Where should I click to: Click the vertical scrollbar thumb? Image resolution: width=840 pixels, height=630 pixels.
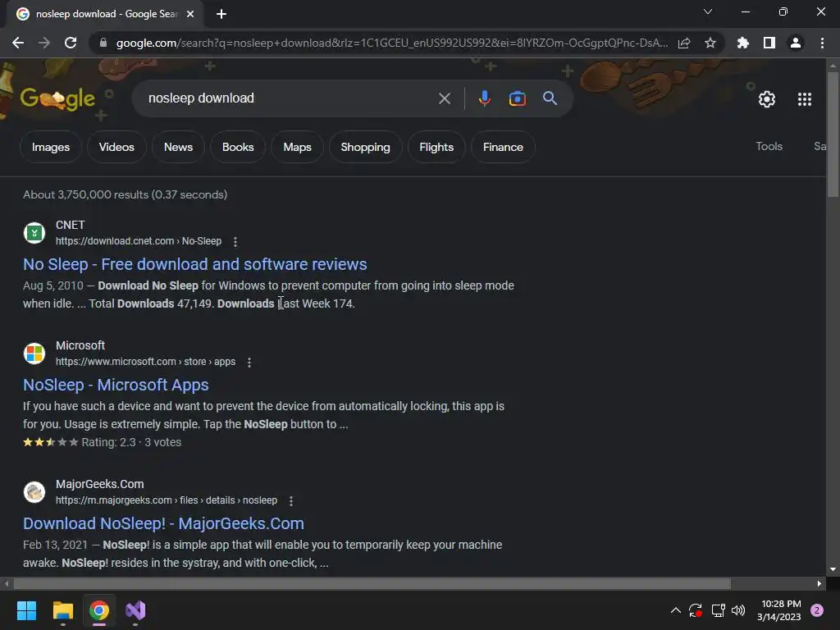[x=833, y=134]
